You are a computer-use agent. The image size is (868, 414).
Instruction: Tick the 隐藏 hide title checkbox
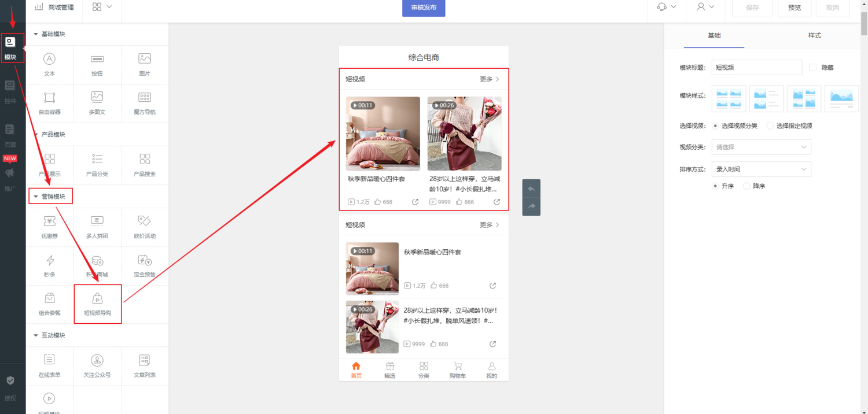pyautogui.click(x=812, y=68)
